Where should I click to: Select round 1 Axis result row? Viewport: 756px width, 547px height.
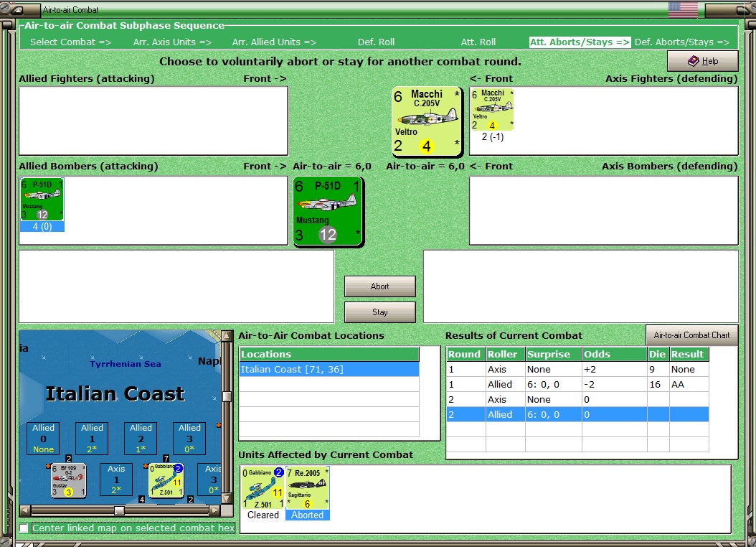tap(577, 370)
